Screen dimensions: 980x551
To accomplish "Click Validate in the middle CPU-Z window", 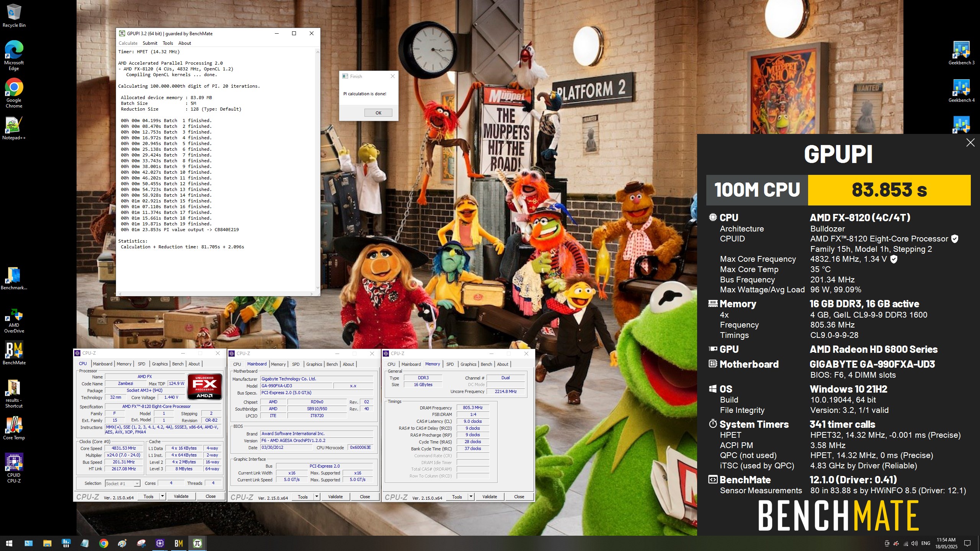I will coord(335,497).
